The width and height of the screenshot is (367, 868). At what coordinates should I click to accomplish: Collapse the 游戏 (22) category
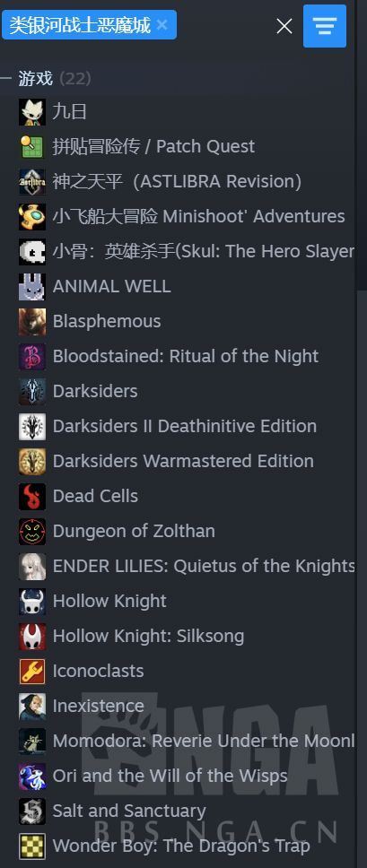click(x=5, y=79)
